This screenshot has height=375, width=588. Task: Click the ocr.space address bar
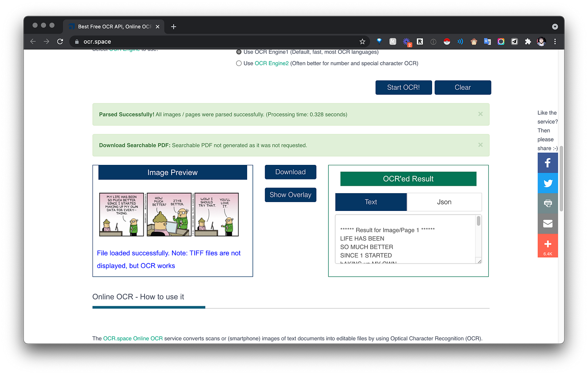[x=220, y=42]
